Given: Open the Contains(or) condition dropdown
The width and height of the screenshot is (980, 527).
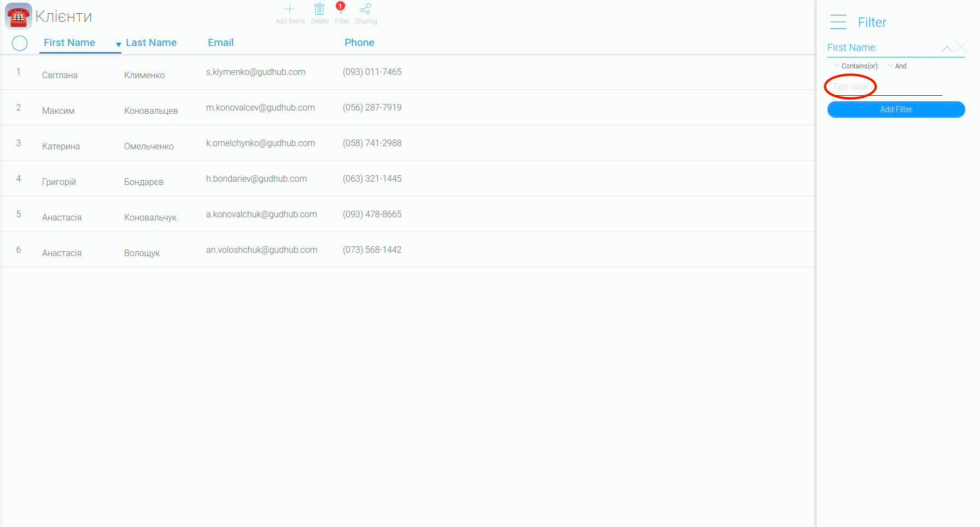Looking at the screenshot, I should click(856, 66).
